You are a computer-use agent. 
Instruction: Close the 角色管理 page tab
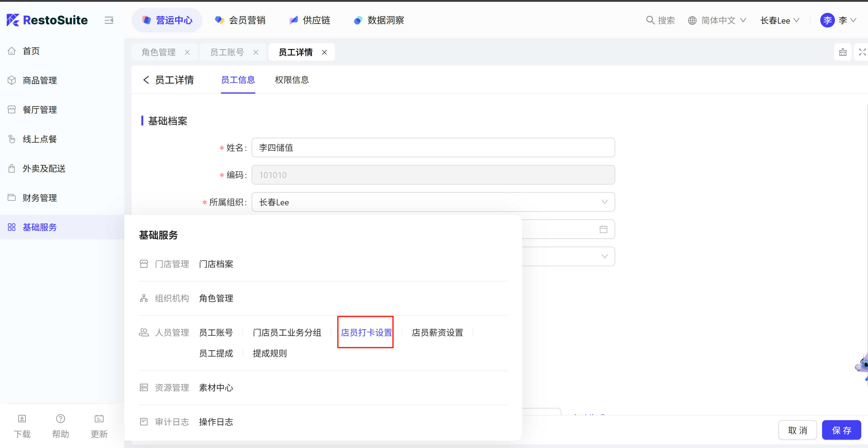coord(187,52)
